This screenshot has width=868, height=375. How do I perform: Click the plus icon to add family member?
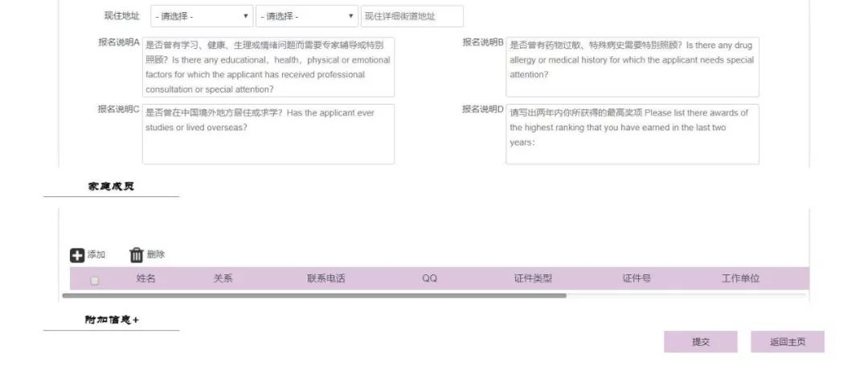coord(77,255)
